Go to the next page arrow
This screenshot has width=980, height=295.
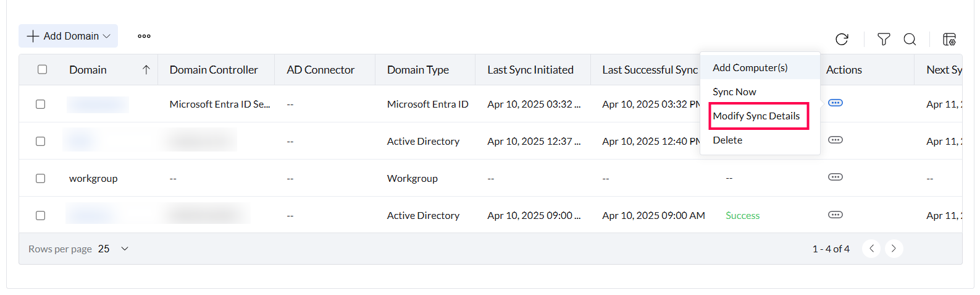(894, 249)
